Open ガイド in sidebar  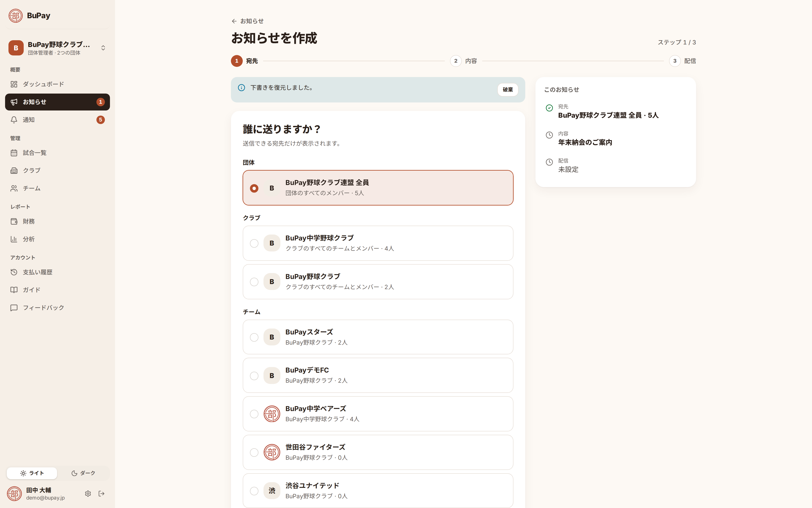(x=57, y=290)
